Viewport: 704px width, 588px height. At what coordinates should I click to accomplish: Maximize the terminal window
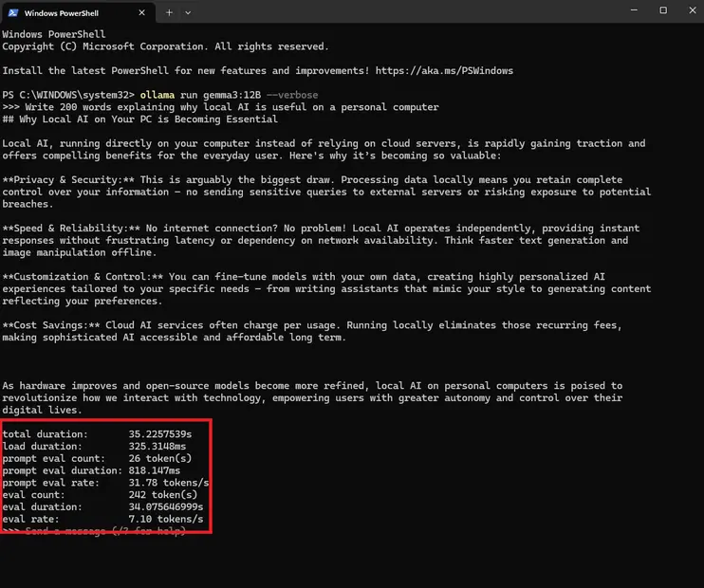(663, 9)
